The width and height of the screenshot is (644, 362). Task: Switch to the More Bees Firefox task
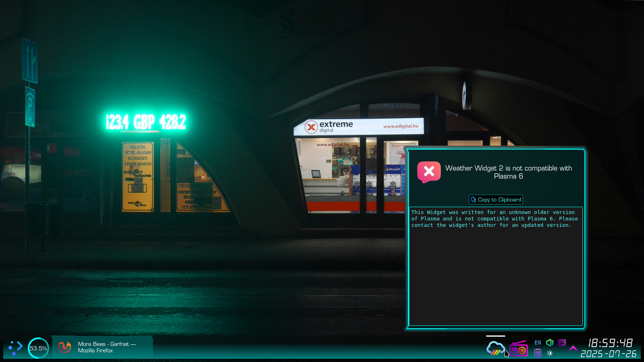click(x=102, y=347)
